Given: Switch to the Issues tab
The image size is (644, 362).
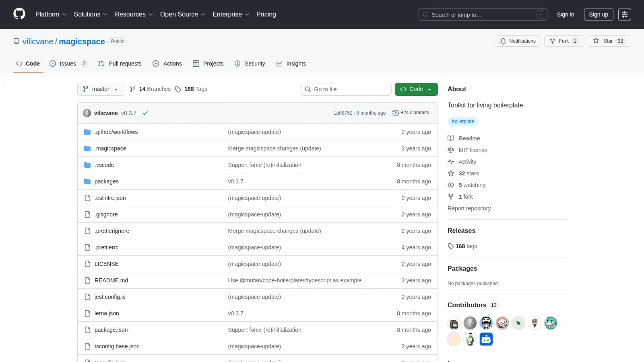Looking at the screenshot, I should 68,64.
